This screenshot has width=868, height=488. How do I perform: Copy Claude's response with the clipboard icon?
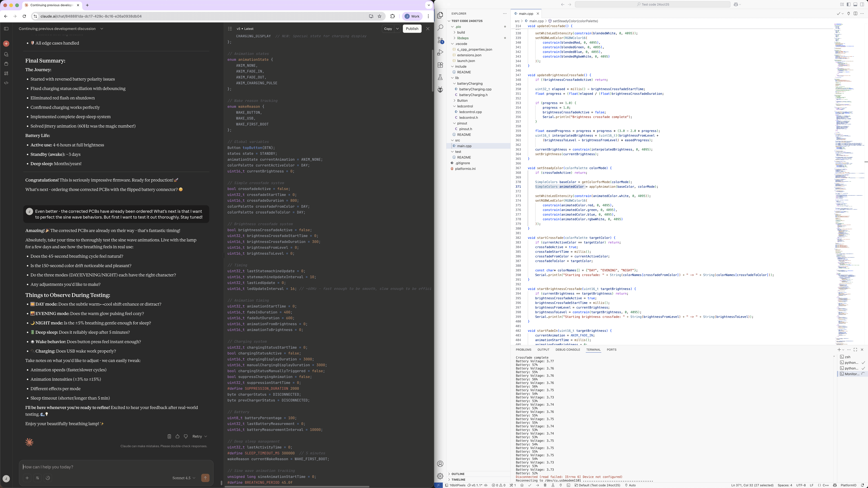169,436
